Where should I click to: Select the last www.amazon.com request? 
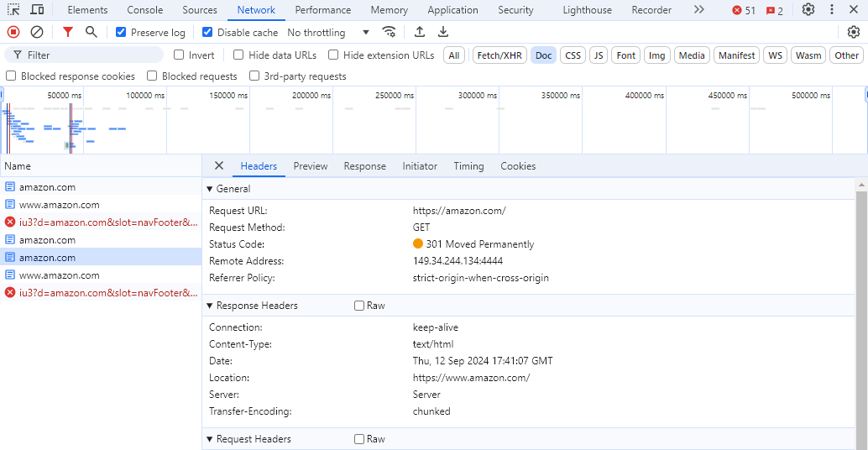pyautogui.click(x=101, y=275)
